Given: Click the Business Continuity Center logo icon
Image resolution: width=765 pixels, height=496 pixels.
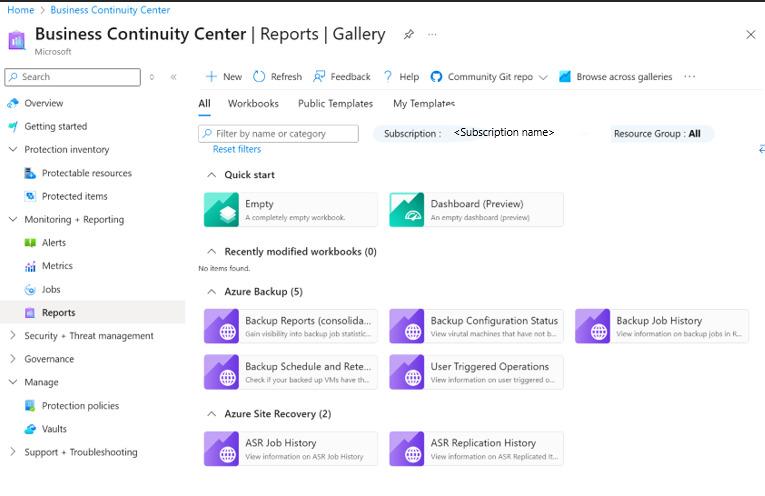Looking at the screenshot, I should coord(17,40).
